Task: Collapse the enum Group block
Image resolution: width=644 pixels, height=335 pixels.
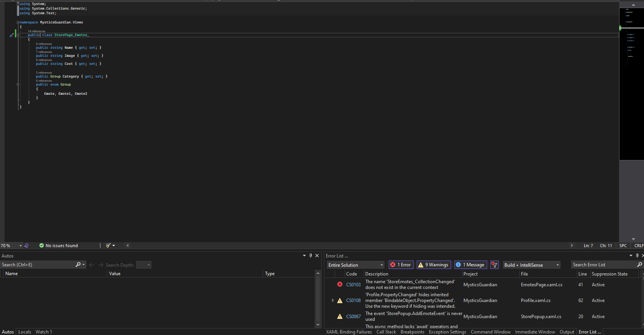Action: [18, 84]
